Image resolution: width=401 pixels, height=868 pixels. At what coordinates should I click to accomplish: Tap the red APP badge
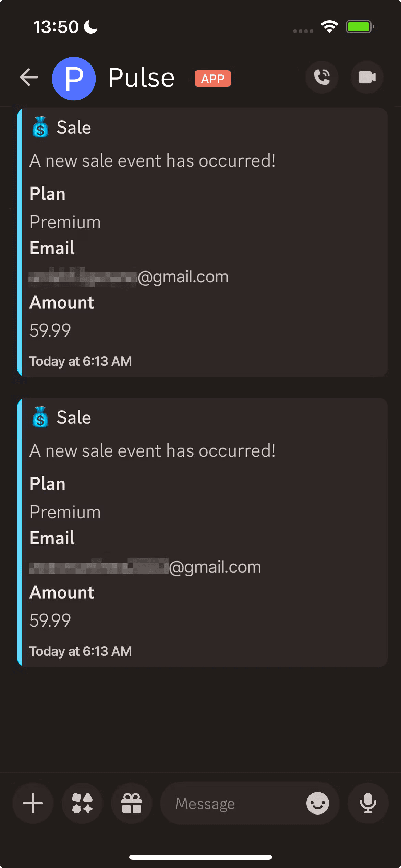[x=212, y=79]
